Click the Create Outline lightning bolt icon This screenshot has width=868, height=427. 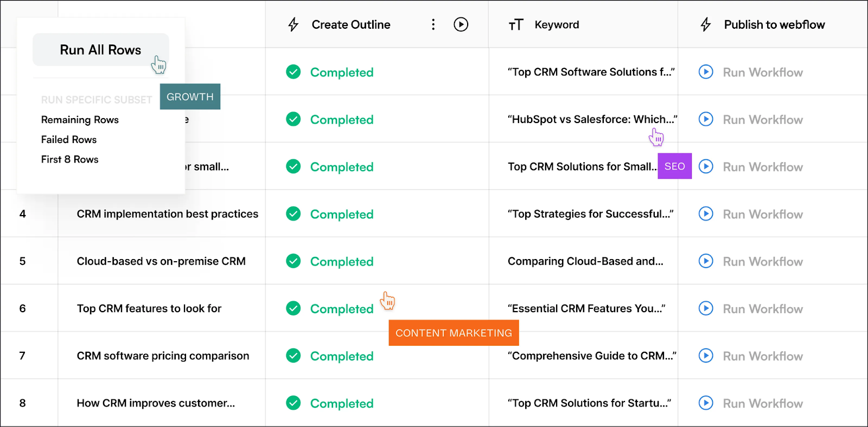(x=293, y=24)
